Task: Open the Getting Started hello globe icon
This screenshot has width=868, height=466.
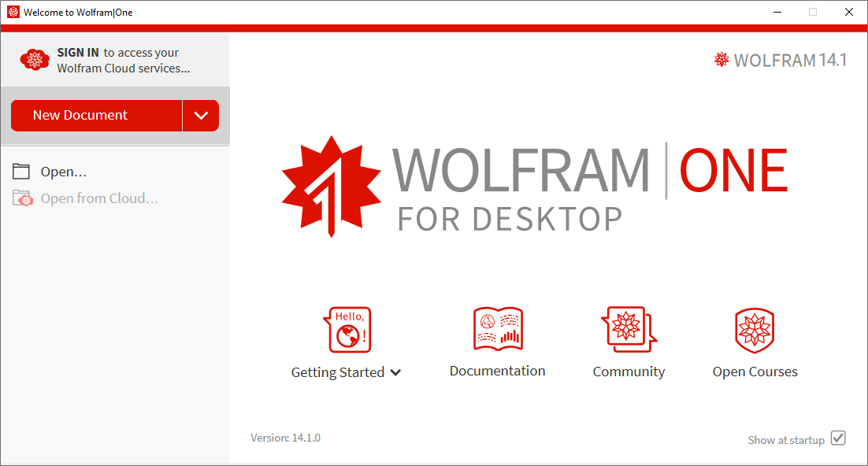Action: [x=347, y=330]
